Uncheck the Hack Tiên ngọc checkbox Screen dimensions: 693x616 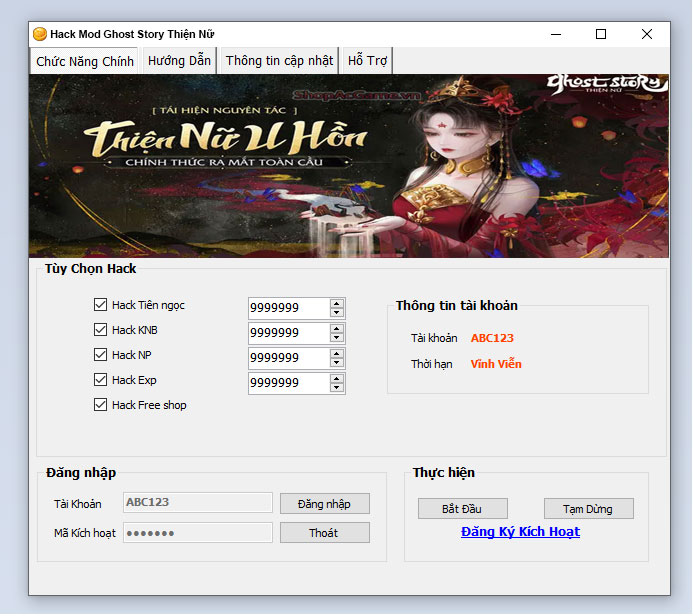pyautogui.click(x=100, y=304)
